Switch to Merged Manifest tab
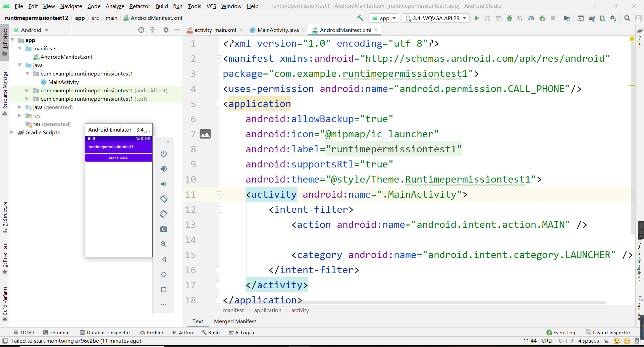The height and width of the screenshot is (347, 644). point(235,321)
